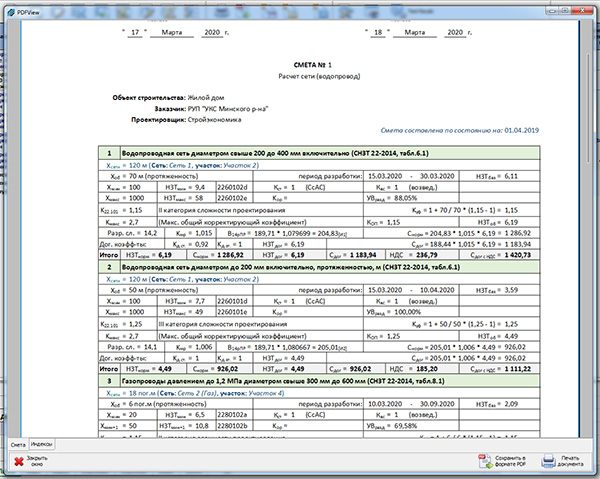This screenshot has width=600, height=479.
Task: Click the formula 189,71 * 1,079699 = 204,83
Action: [297, 233]
